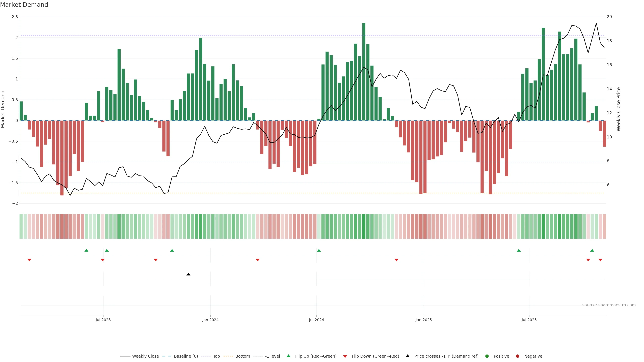Click the Jan 2024 x-axis label
Image resolution: width=644 pixels, height=362 pixels.
(210, 320)
